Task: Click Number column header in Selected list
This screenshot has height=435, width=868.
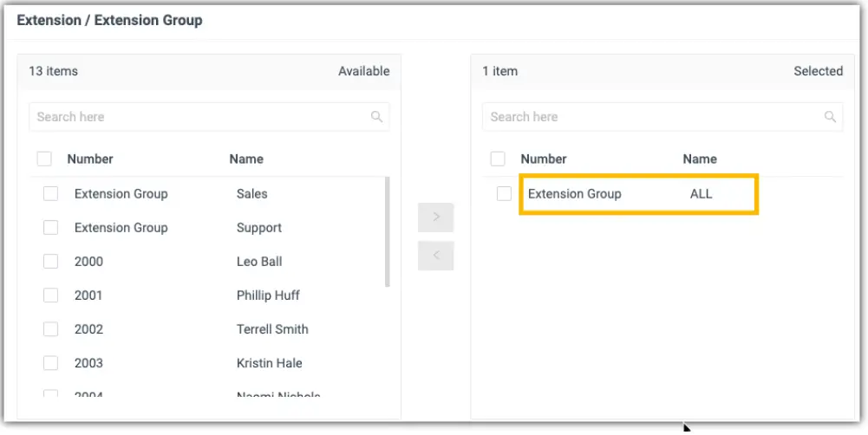Action: [544, 159]
